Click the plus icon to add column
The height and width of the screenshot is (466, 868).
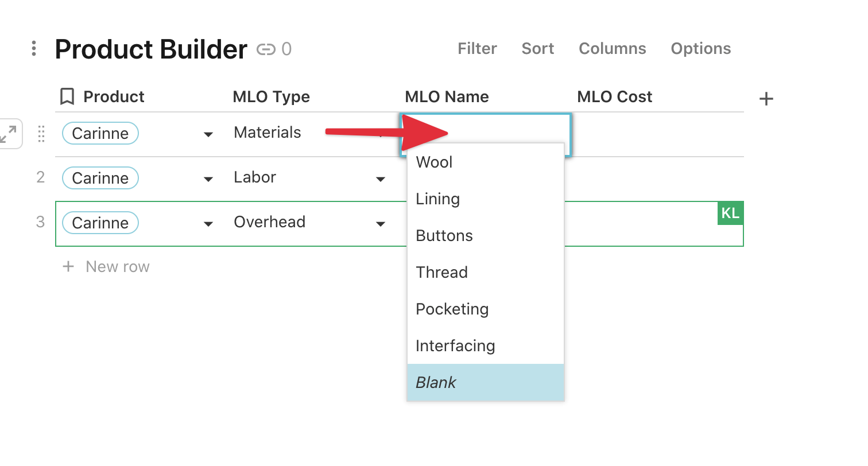click(x=766, y=99)
